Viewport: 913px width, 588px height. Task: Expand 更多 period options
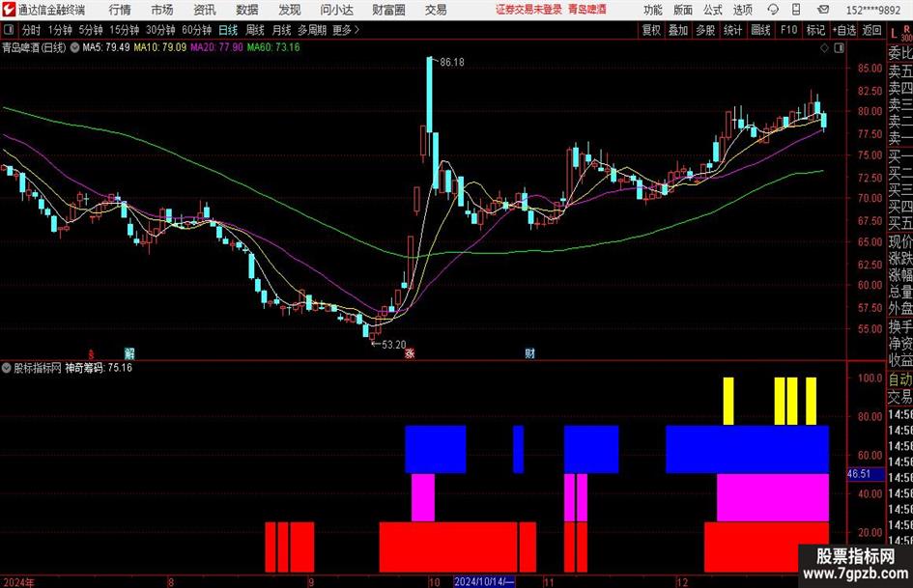click(346, 30)
